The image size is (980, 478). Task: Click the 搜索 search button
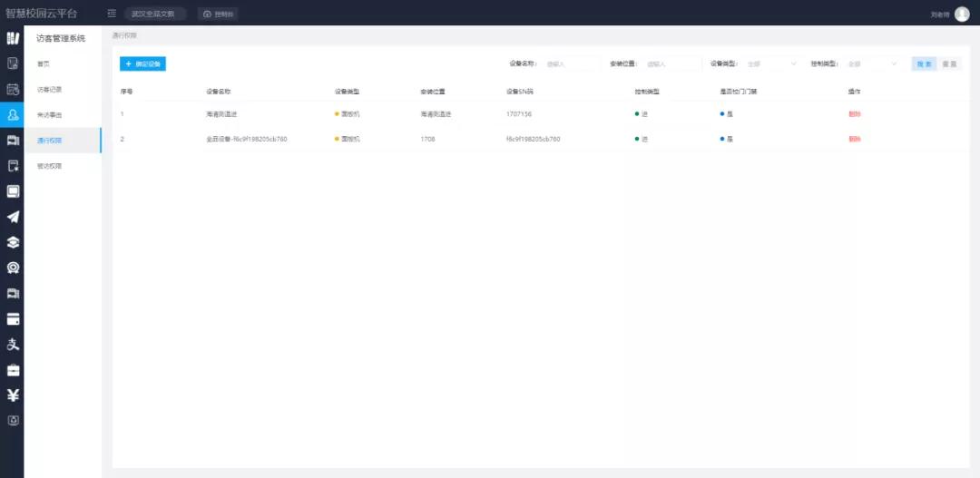tap(924, 63)
